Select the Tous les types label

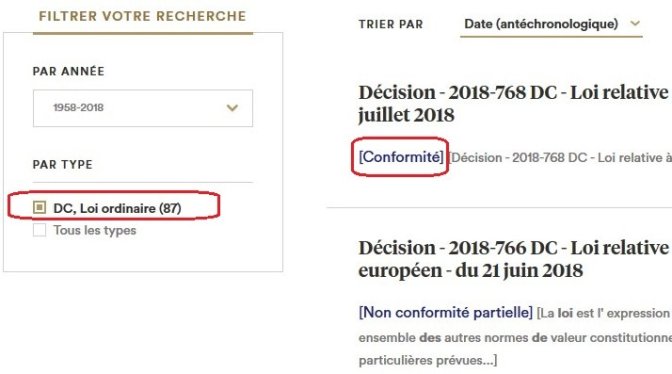tap(95, 230)
